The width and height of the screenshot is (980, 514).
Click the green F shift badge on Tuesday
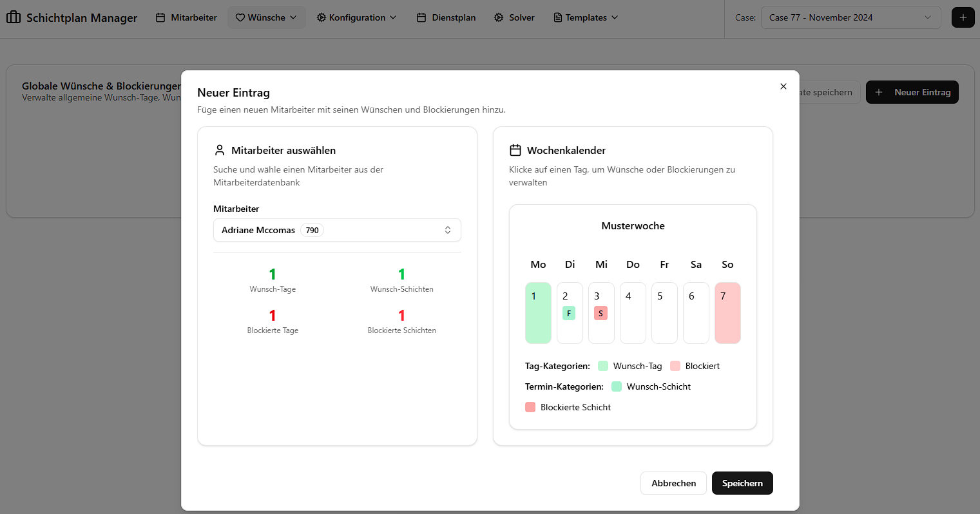569,314
